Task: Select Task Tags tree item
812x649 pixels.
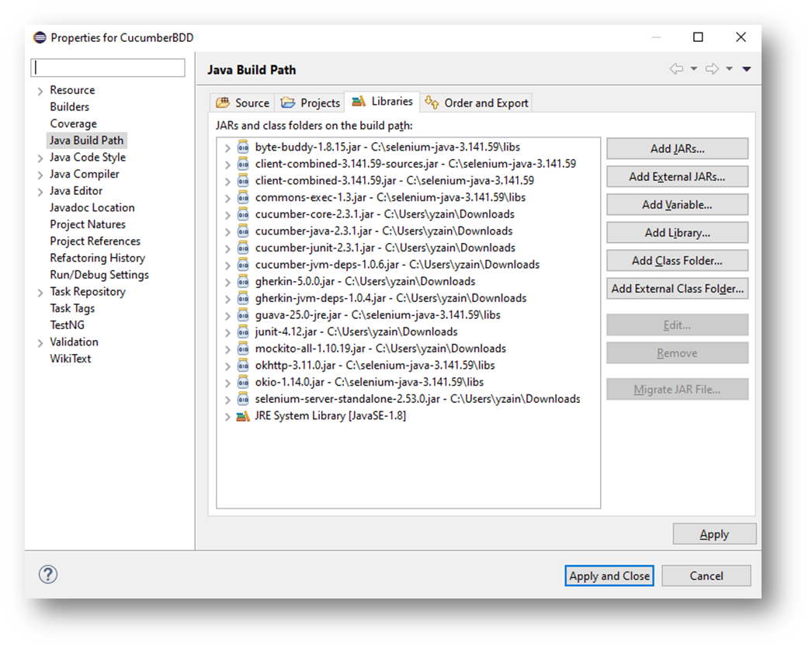Action: click(x=72, y=308)
